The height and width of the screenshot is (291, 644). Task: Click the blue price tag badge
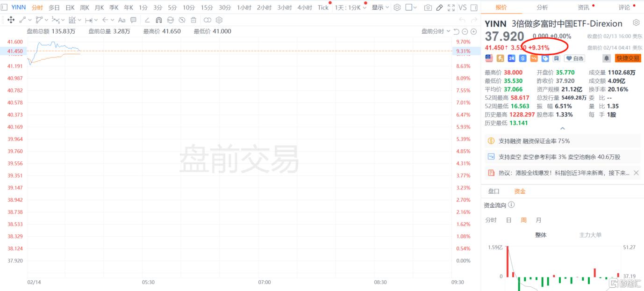coord(545,58)
